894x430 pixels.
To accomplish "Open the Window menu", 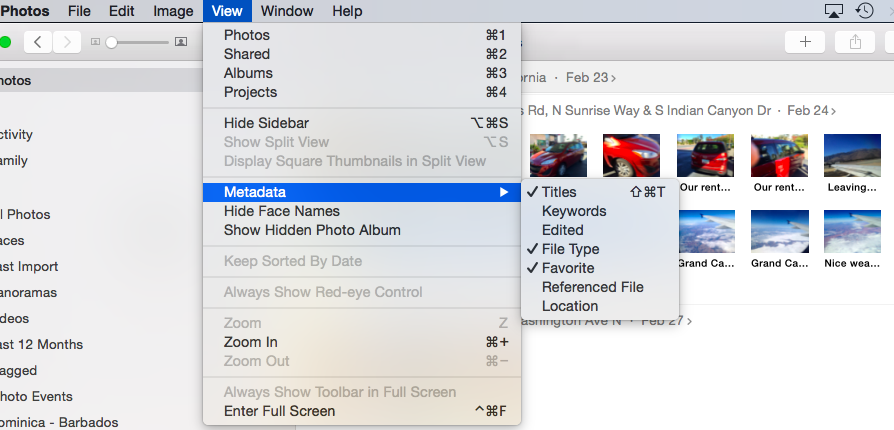I will pyautogui.click(x=287, y=11).
